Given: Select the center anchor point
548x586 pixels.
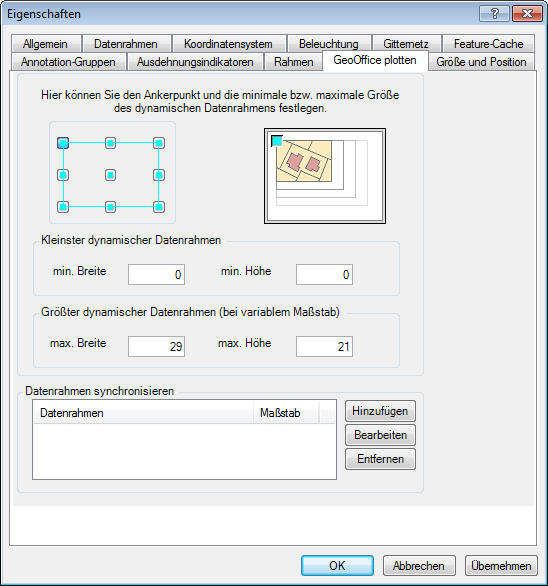Looking at the screenshot, I should tap(110, 175).
